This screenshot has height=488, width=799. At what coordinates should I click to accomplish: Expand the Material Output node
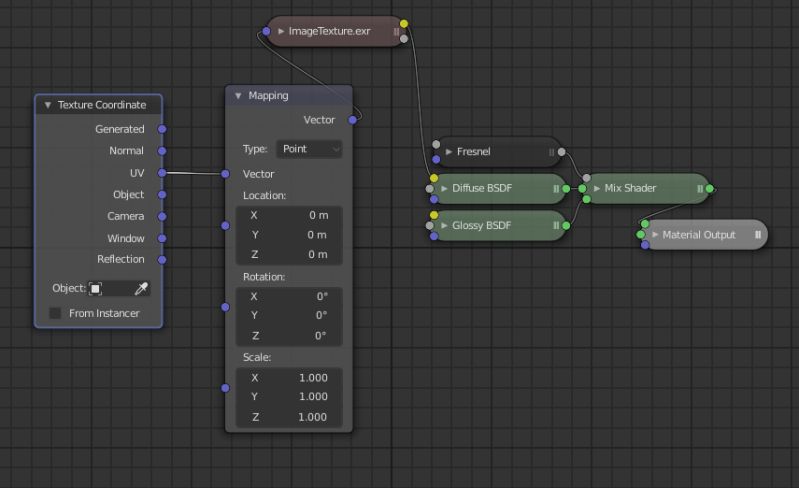pos(655,234)
